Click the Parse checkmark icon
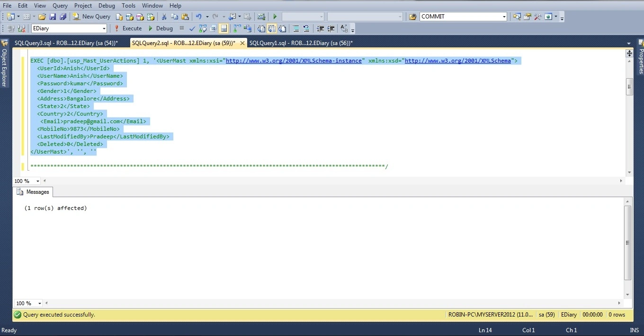Image resolution: width=644 pixels, height=336 pixels. (x=192, y=28)
